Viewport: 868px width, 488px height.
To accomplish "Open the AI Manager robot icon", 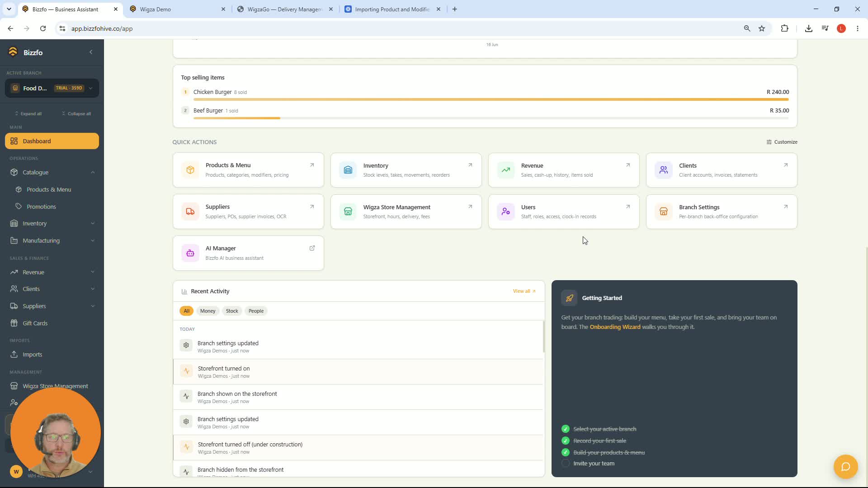I will [190, 253].
